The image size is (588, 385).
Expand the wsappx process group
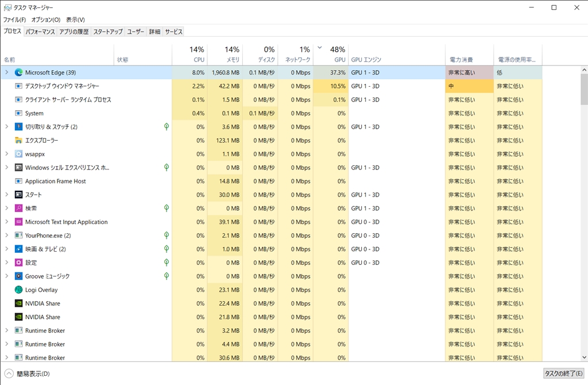pyautogui.click(x=6, y=153)
